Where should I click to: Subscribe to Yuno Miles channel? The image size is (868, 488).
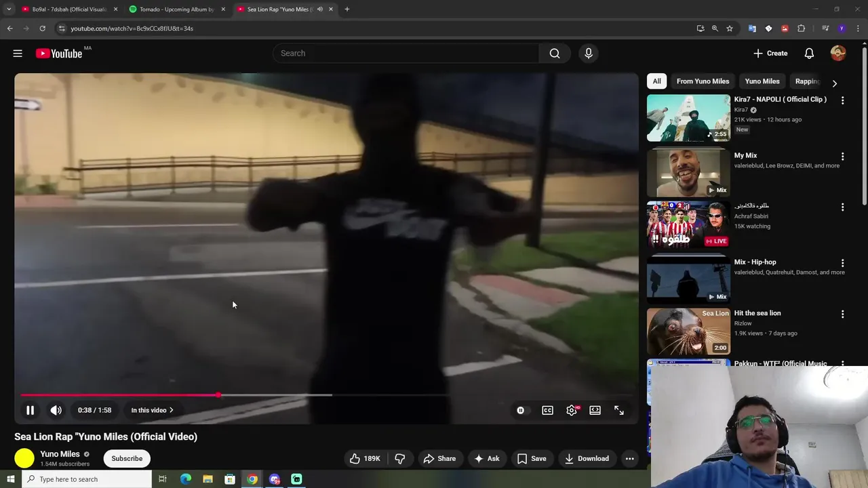[127, 458]
